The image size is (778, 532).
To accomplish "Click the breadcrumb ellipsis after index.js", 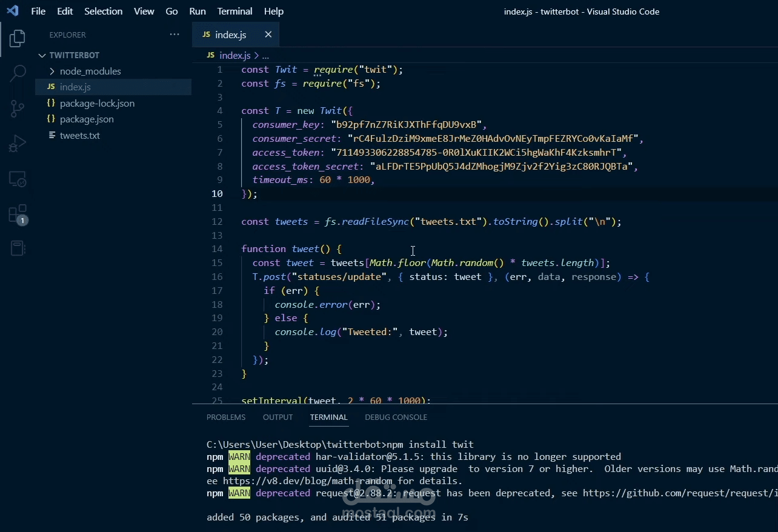I will click(x=265, y=55).
